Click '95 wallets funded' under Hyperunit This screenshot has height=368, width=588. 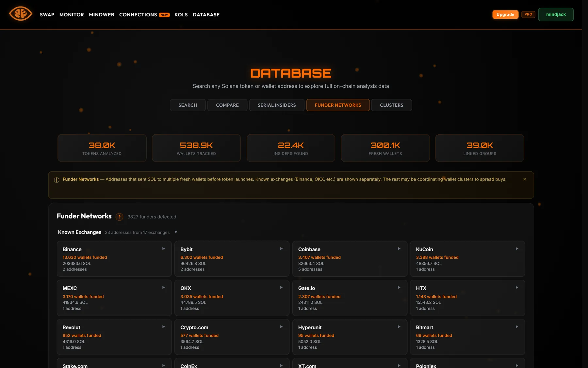click(316, 336)
